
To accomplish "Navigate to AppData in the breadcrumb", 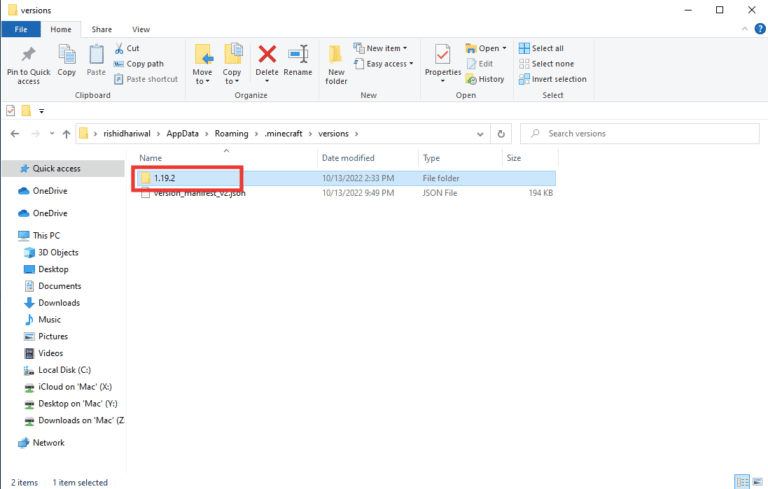I will click(x=183, y=133).
